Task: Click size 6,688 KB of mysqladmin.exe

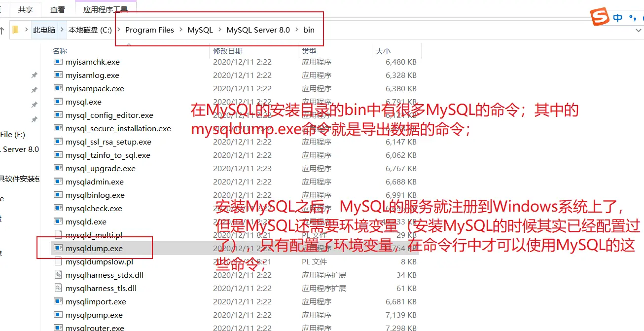Action: tap(401, 182)
